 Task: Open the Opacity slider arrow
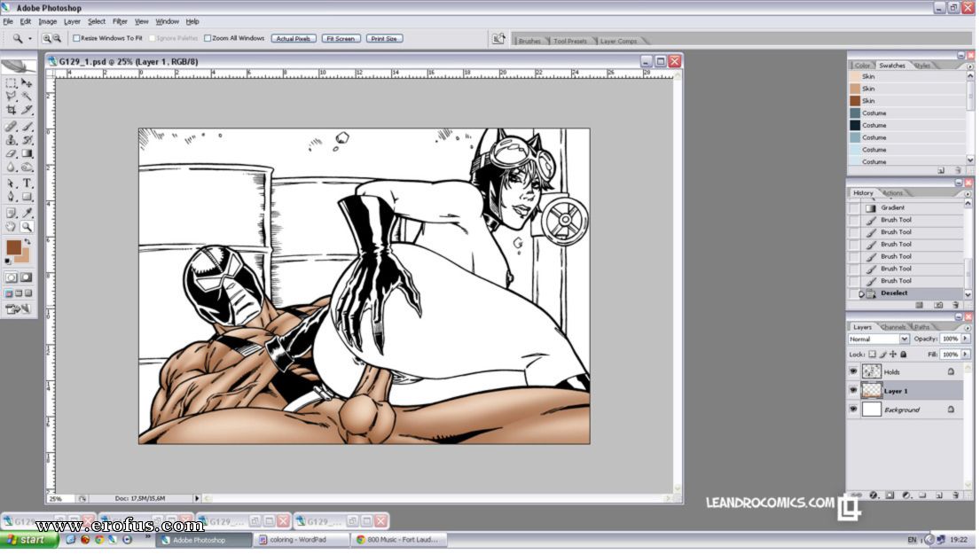[x=966, y=339]
